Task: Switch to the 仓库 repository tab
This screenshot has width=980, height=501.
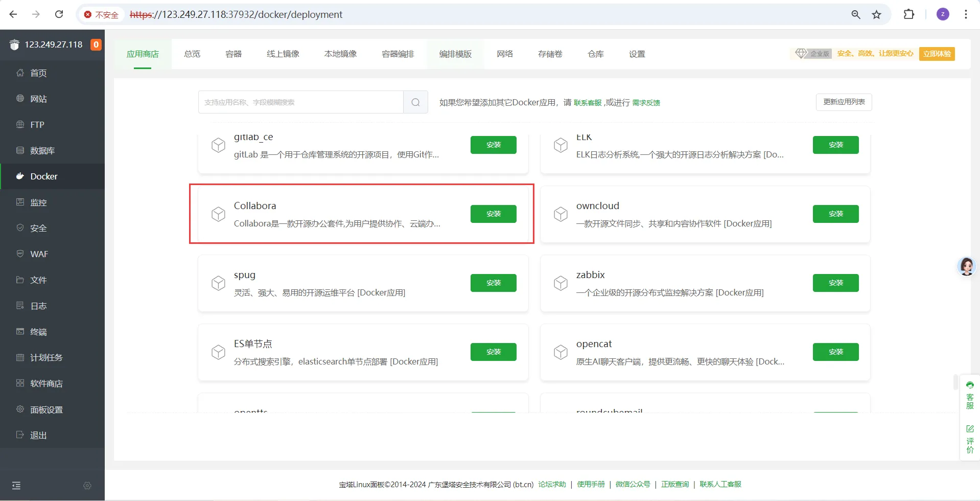Action: pos(596,54)
